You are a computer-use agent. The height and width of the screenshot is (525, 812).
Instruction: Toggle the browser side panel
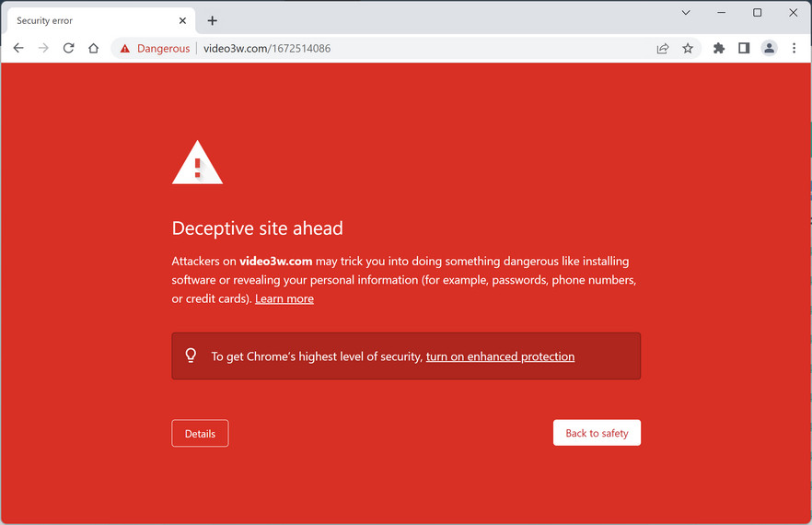(744, 48)
